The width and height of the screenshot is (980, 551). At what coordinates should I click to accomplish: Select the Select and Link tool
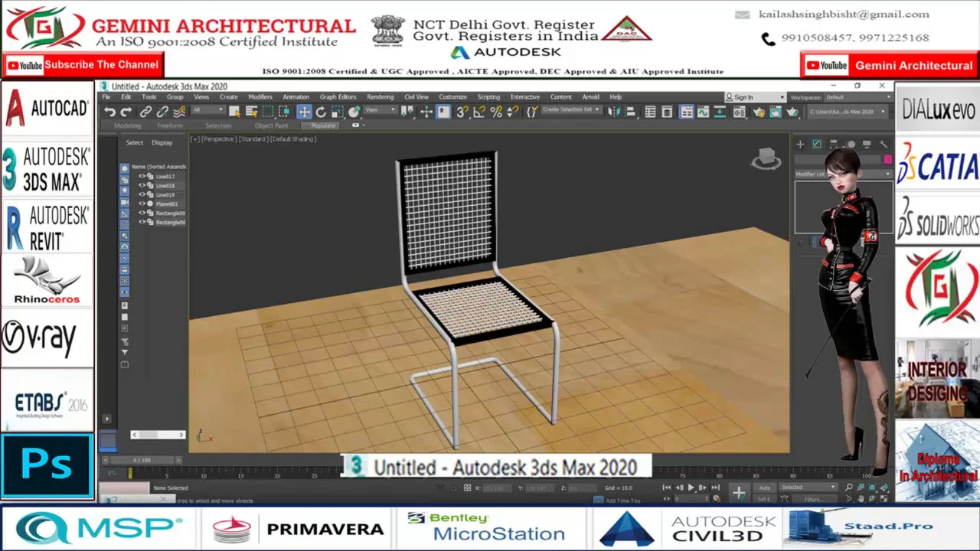[146, 112]
